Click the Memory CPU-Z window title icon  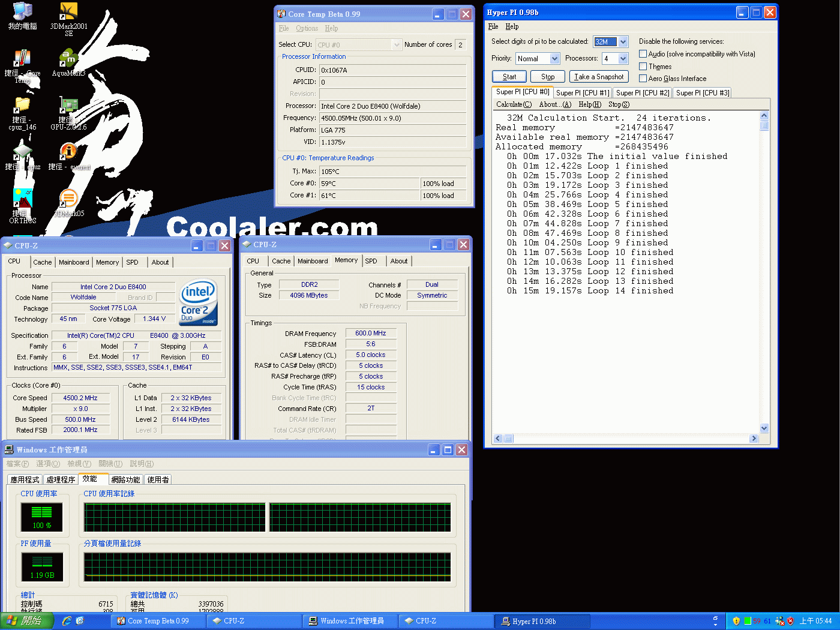247,244
